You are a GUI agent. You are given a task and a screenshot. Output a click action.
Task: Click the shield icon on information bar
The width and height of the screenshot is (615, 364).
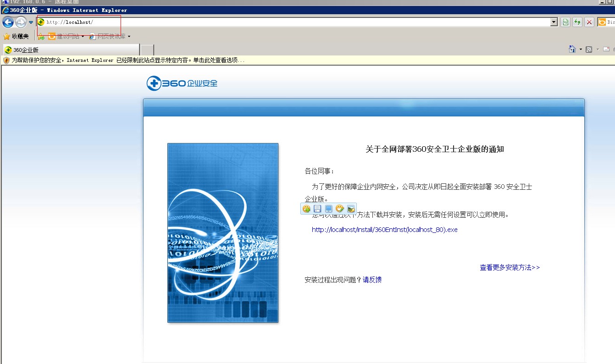(6, 60)
